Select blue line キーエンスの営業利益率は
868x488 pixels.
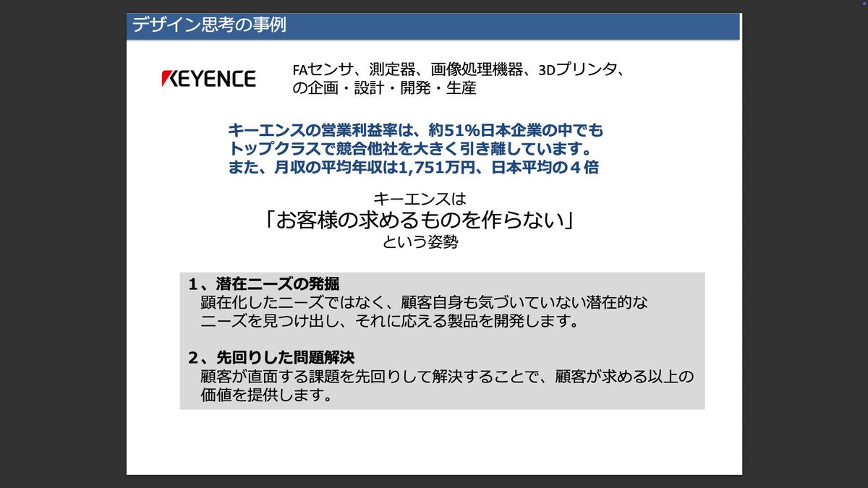point(415,131)
